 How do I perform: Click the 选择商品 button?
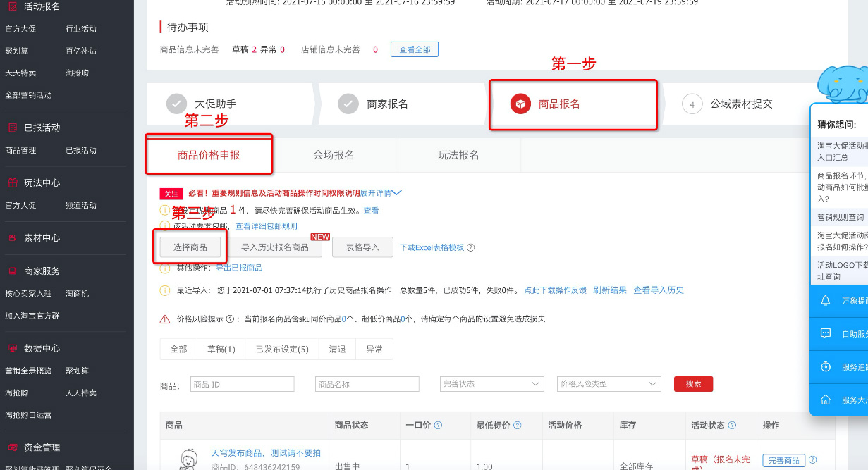click(x=190, y=247)
